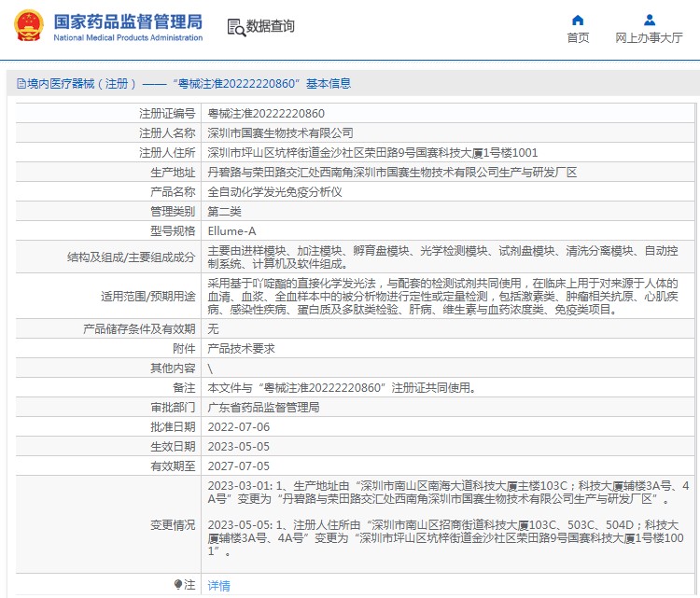Click the 备注 row label
Image resolution: width=700 pixels, height=598 pixels.
pyautogui.click(x=184, y=388)
